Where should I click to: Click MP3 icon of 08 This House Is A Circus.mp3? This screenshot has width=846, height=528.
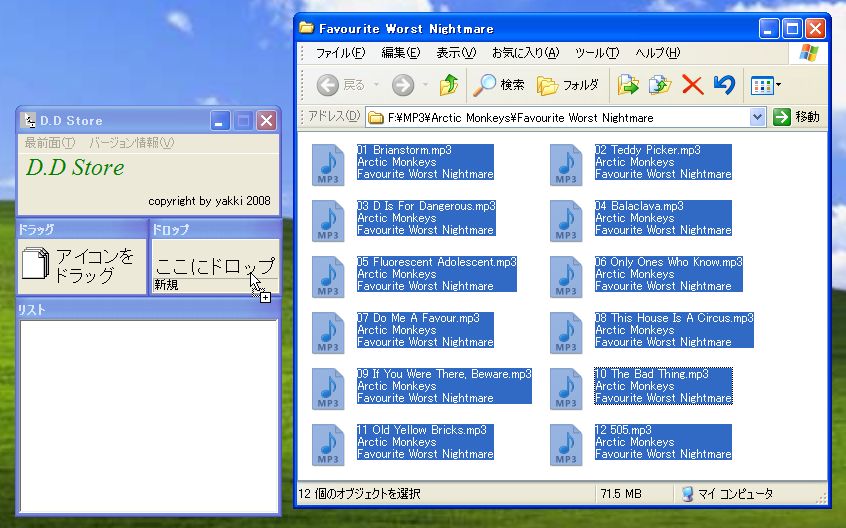(566, 333)
